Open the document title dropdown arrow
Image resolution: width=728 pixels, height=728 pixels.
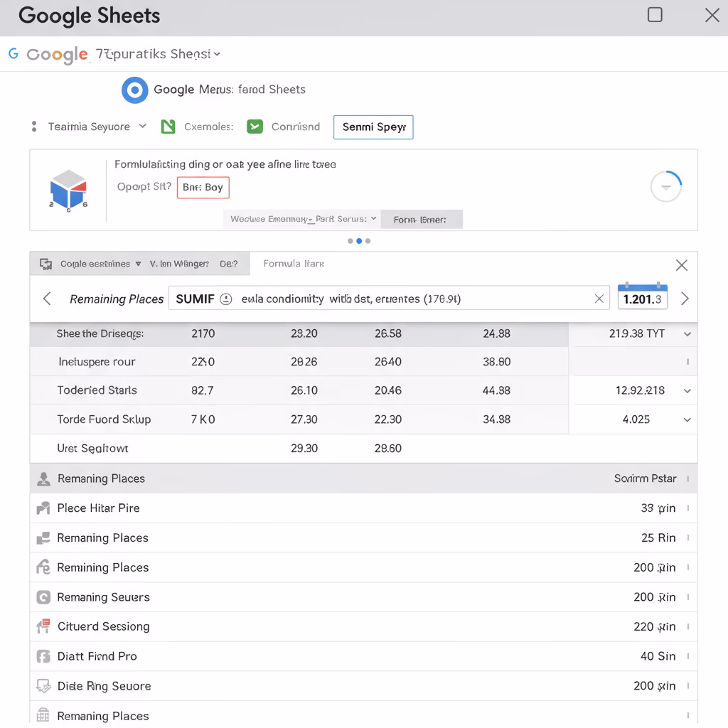point(217,54)
